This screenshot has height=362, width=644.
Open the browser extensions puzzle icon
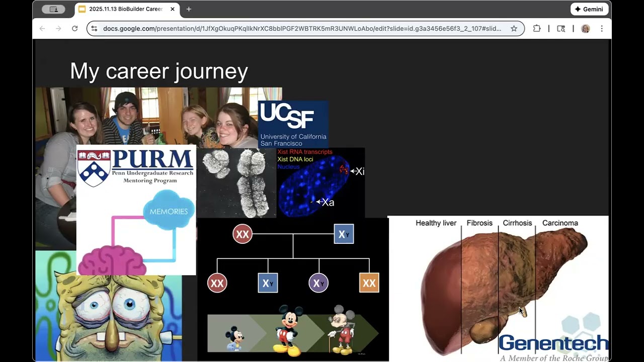coord(537,29)
